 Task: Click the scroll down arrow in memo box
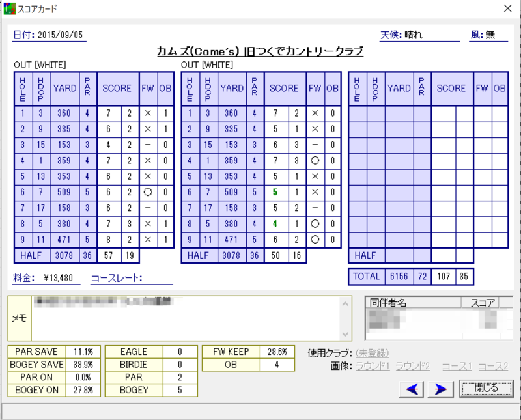tap(345, 334)
